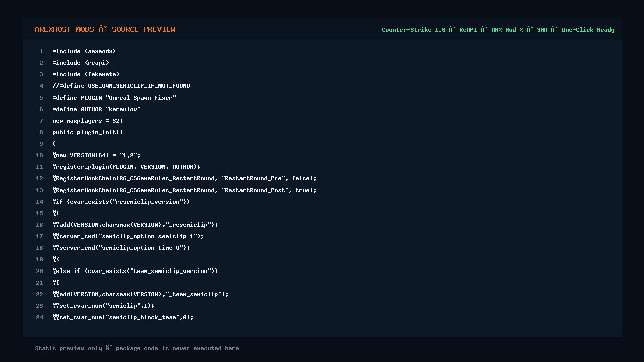Image resolution: width=644 pixels, height=362 pixels.
Task: Click code line #include <fakemeta>
Action: pyautogui.click(x=86, y=74)
